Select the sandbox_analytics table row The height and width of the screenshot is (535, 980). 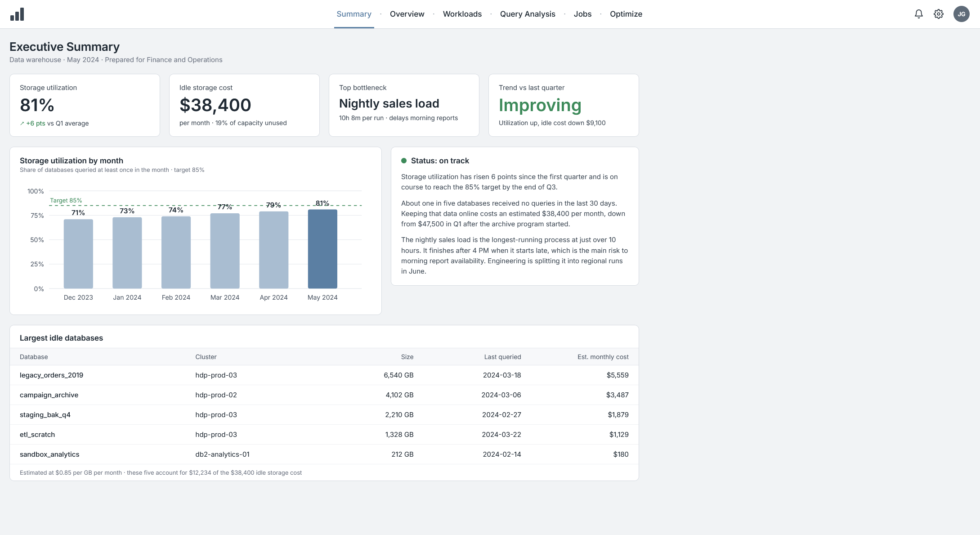coord(324,454)
